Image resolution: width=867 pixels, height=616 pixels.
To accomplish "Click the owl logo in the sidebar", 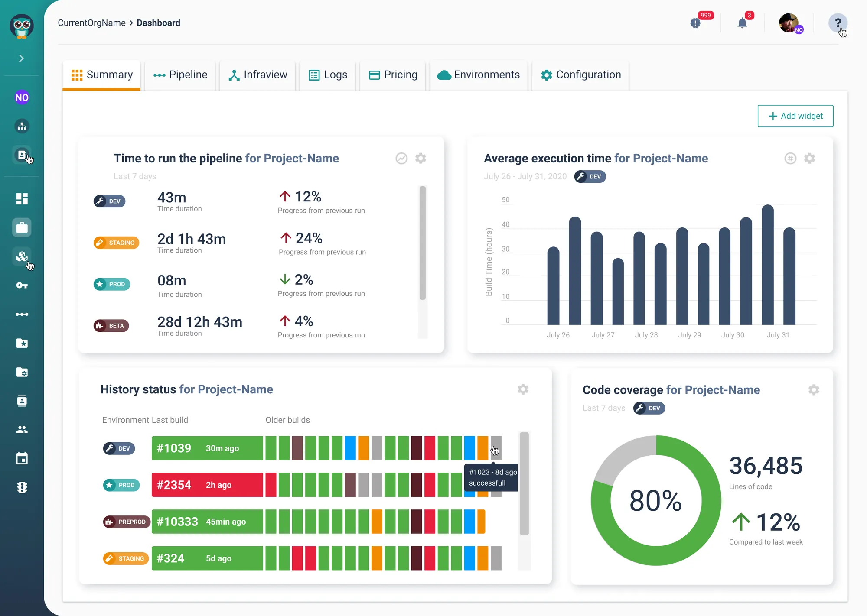I will pos(22,26).
